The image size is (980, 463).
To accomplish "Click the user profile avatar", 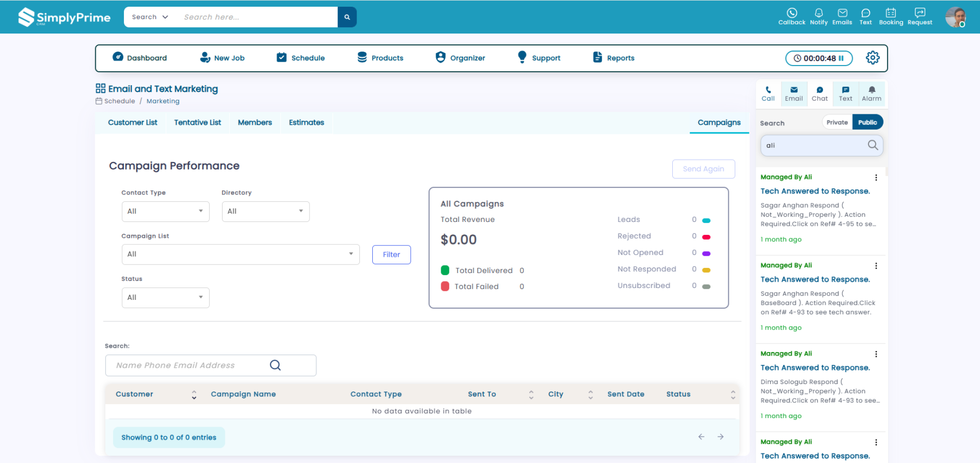I will click(x=955, y=17).
